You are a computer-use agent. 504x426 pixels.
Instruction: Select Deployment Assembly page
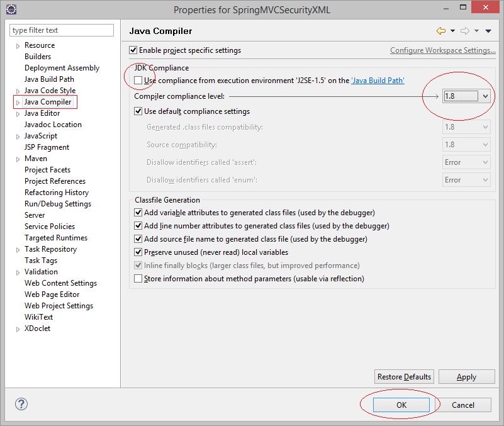(62, 68)
